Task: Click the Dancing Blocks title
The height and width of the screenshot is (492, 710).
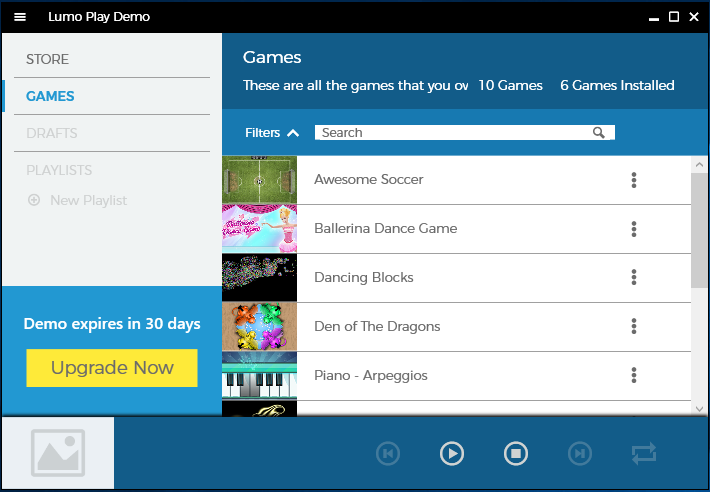Action: click(364, 277)
